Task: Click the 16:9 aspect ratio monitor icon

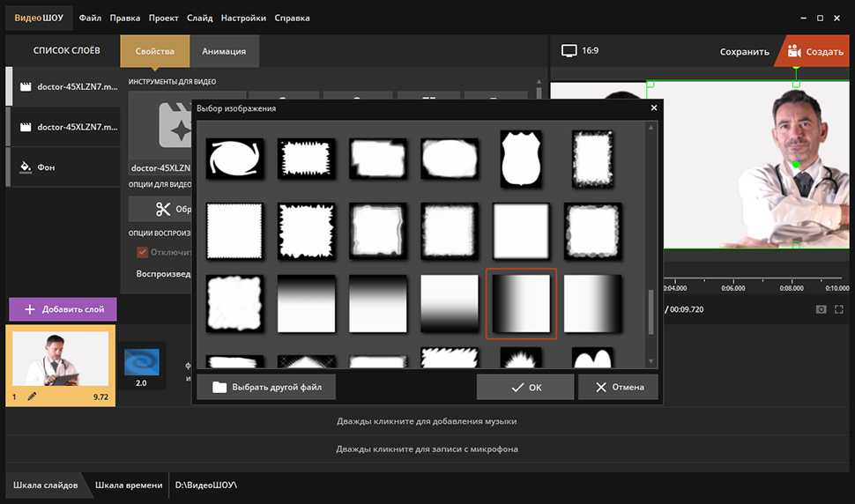Action: click(x=569, y=51)
